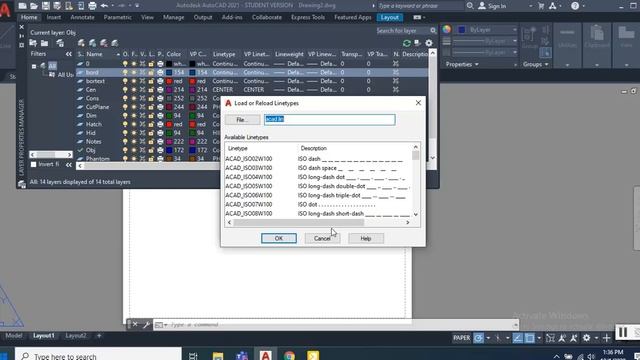Image resolution: width=640 pixels, height=360 pixels.
Task: Click the command line customize wrench icon
Action: click(x=146, y=325)
